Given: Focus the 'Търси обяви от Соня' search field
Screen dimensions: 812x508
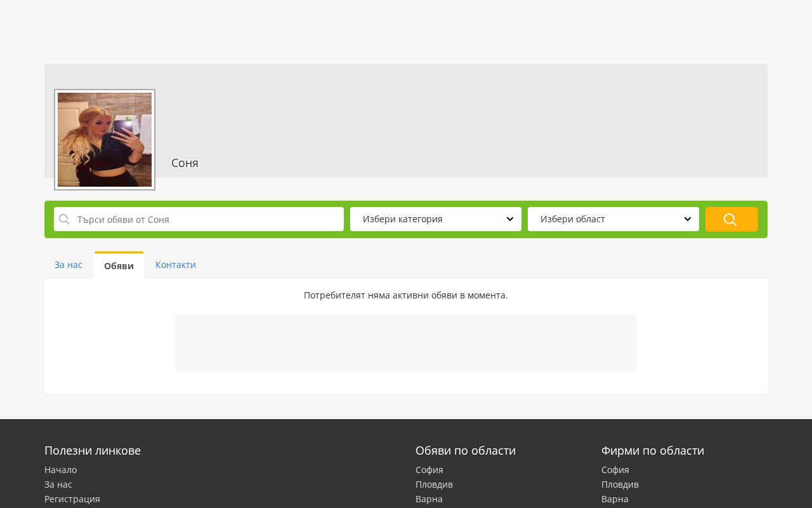Looking at the screenshot, I should (199, 219).
